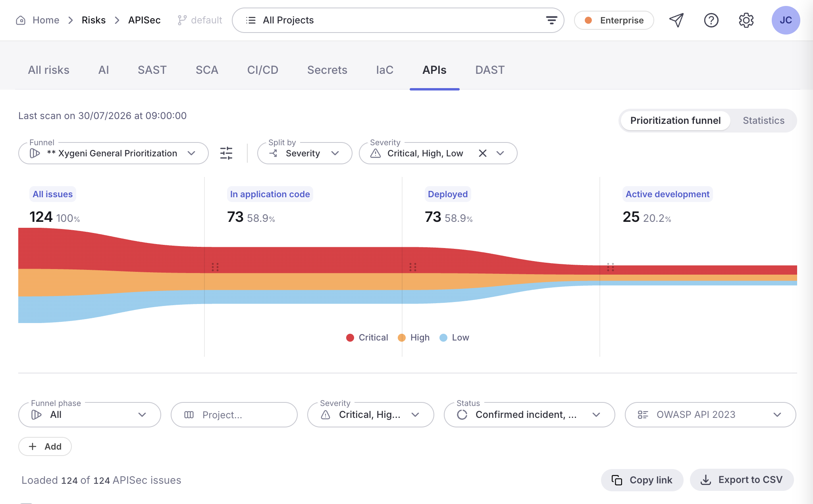Select the Prioritization funnel view

675,121
